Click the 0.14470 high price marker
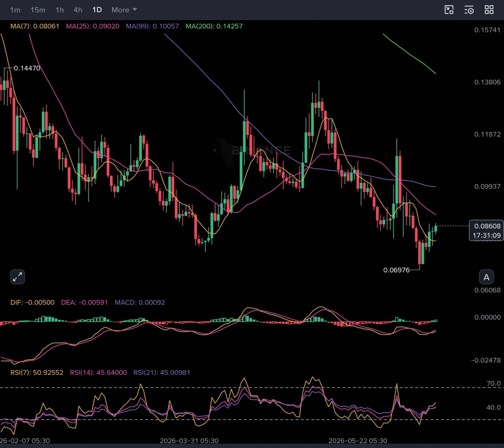Viewport: 504px width, 448px height. (x=27, y=68)
